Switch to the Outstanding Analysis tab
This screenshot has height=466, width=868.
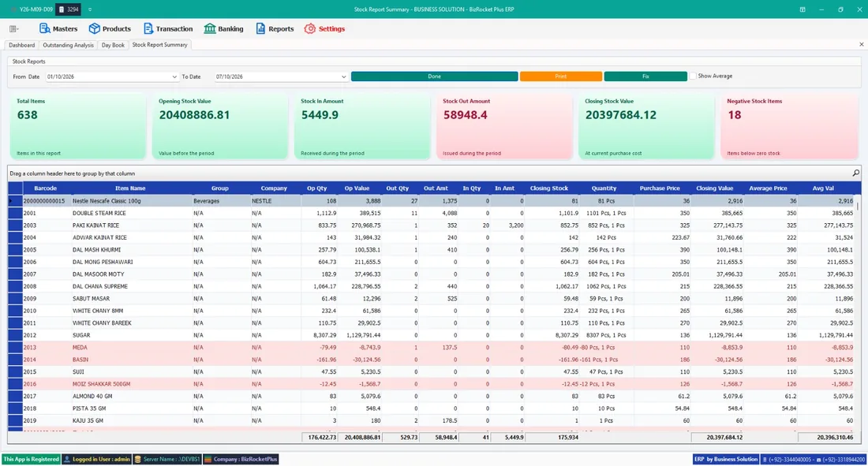click(x=68, y=45)
